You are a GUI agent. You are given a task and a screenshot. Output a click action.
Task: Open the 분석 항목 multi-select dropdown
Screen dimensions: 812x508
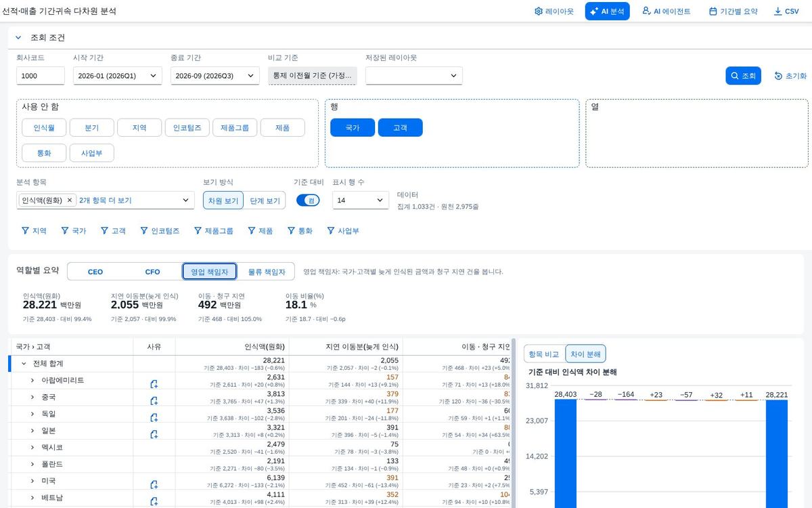(186, 200)
